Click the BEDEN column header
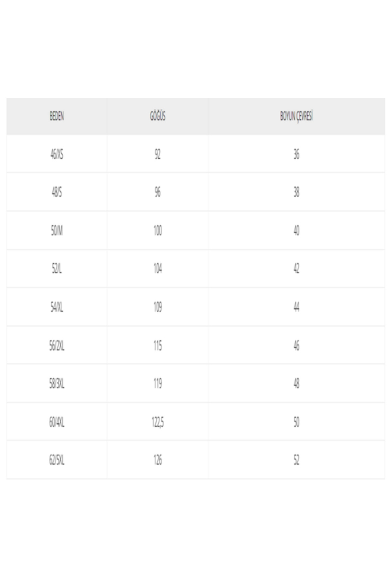Screen dimensions: 392x588 point(57,116)
